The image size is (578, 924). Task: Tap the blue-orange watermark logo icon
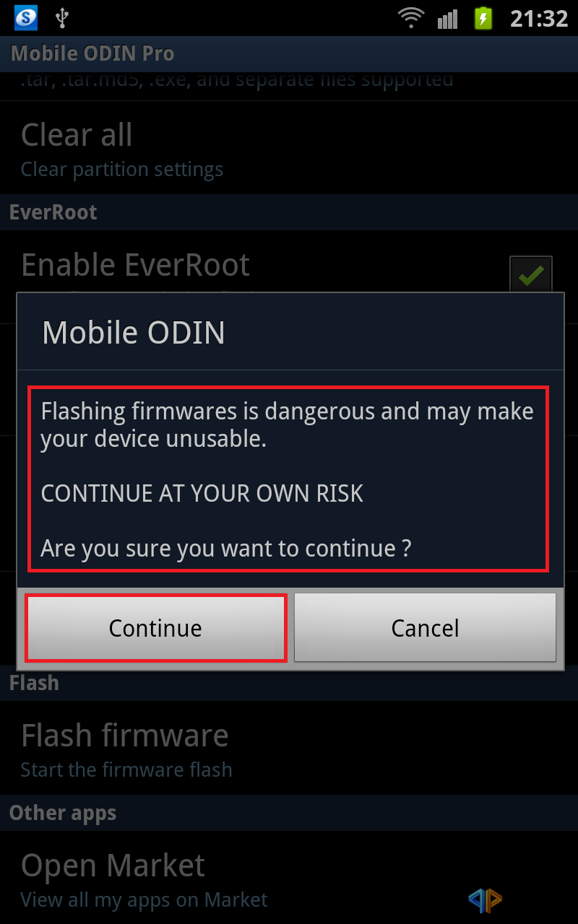pos(485,899)
